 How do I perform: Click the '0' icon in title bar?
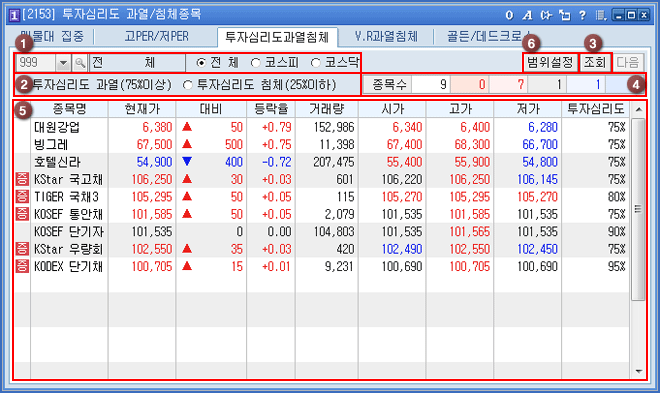coord(509,16)
